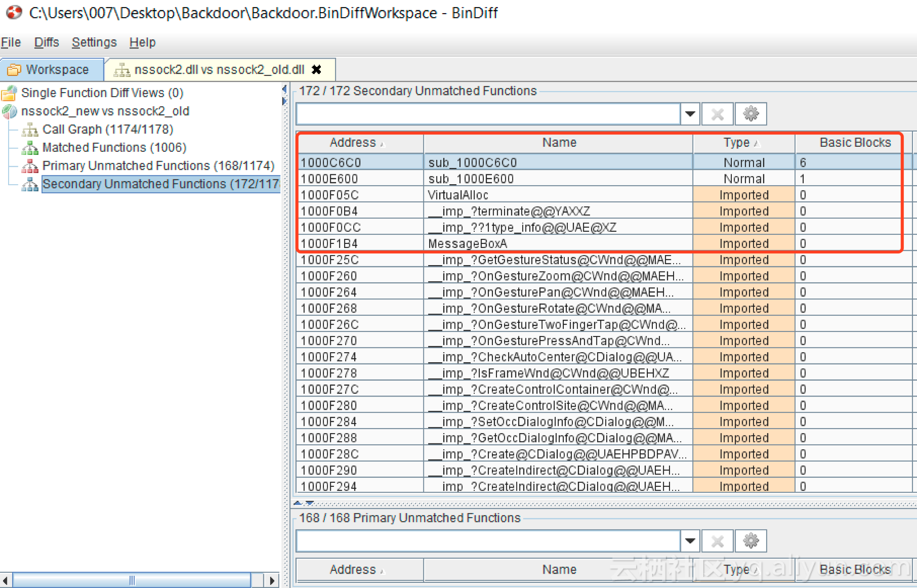Open filter settings gear in secondary functions panel
The width and height of the screenshot is (917, 588).
point(750,114)
